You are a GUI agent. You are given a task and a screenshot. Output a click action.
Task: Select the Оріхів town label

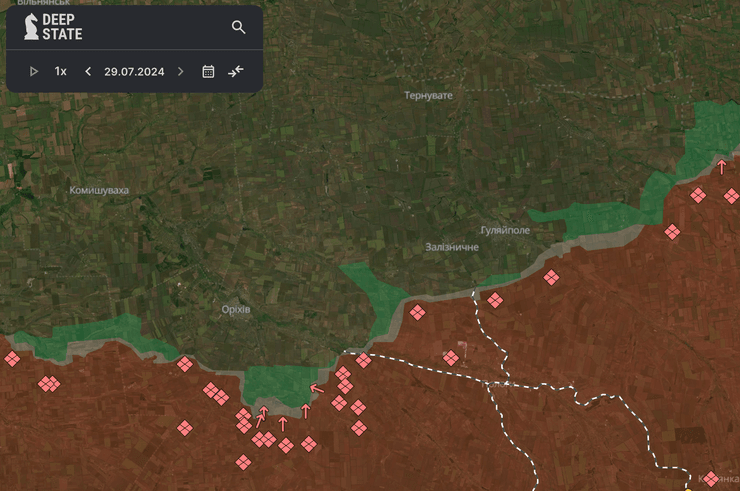tap(236, 310)
